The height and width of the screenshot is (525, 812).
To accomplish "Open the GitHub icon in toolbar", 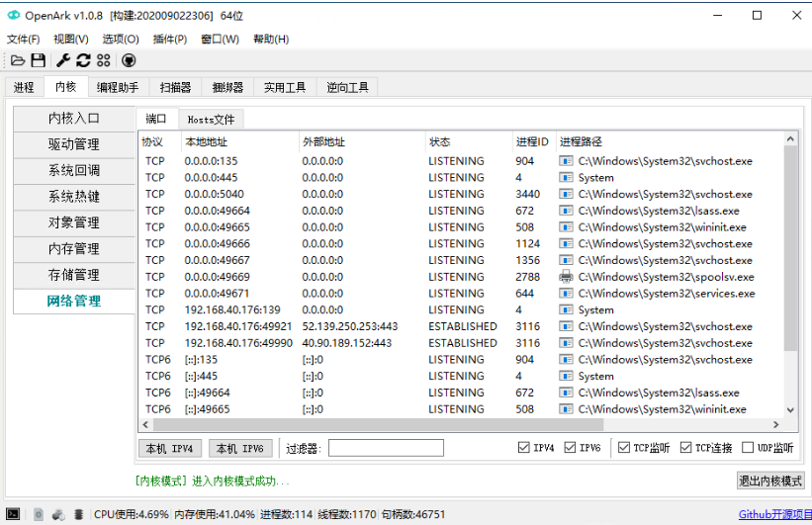I will [129, 60].
